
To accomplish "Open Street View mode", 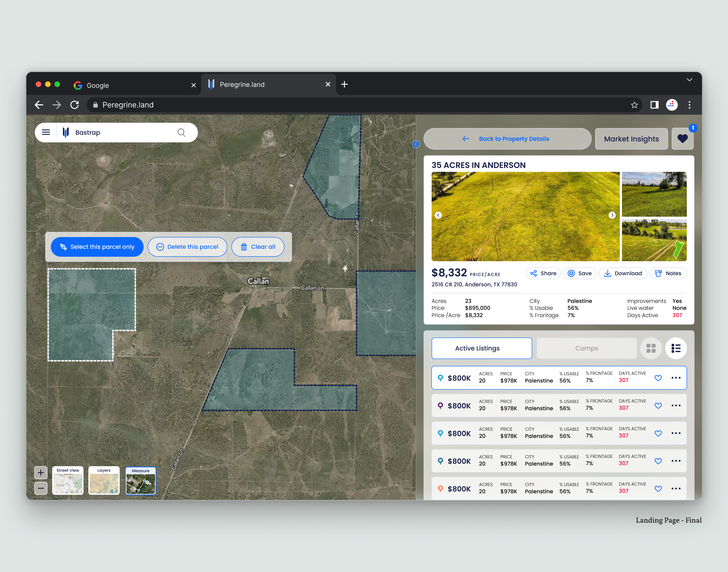I will (x=67, y=480).
